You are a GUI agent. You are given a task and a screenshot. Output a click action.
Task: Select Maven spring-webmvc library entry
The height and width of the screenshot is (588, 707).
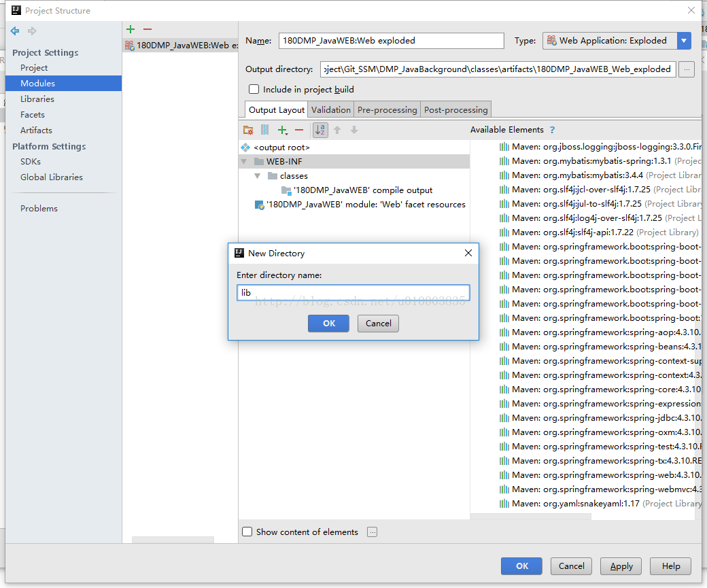[x=600, y=489]
